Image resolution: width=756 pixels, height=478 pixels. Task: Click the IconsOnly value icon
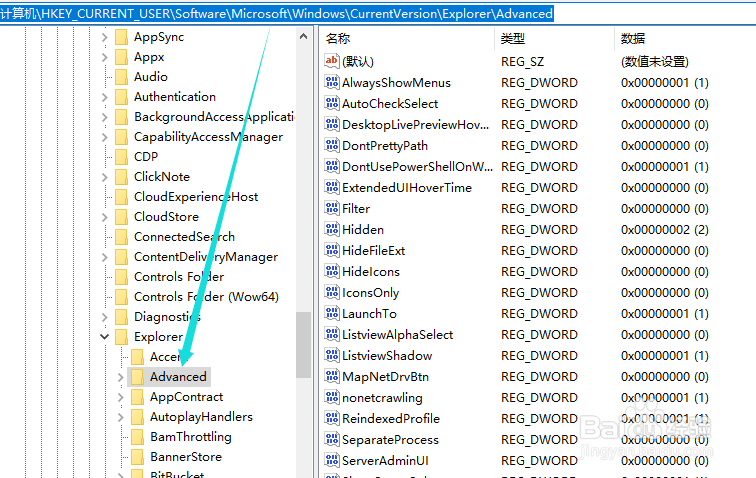[x=332, y=292]
